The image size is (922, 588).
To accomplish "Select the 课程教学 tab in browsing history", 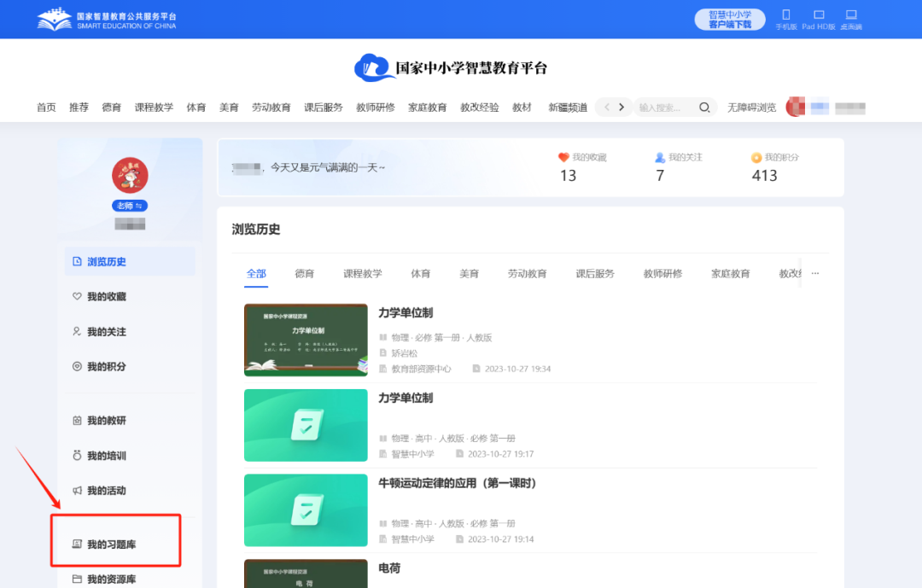I will 363,274.
